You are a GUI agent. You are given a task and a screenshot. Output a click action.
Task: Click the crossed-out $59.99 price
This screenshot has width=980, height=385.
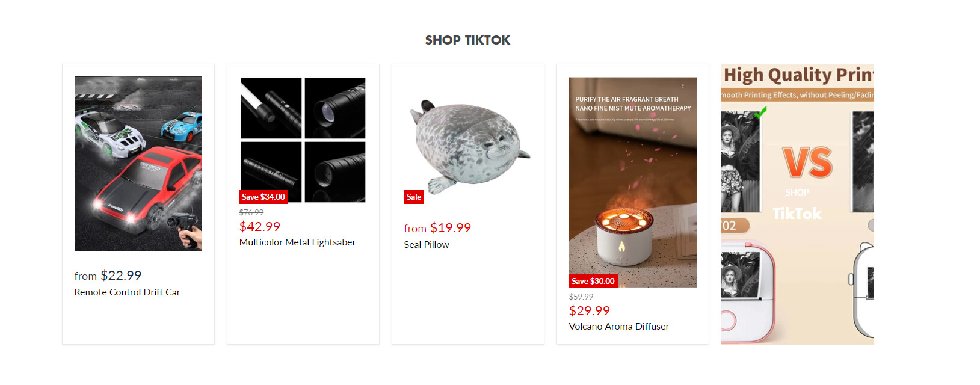pos(581,297)
